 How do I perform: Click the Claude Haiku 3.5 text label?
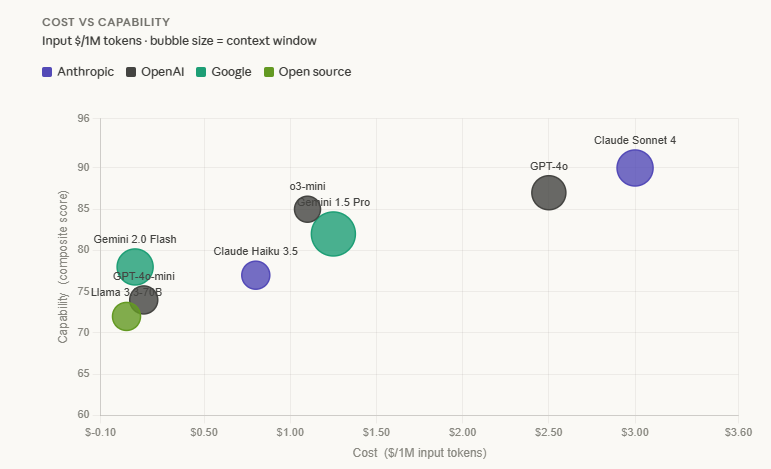(x=256, y=251)
